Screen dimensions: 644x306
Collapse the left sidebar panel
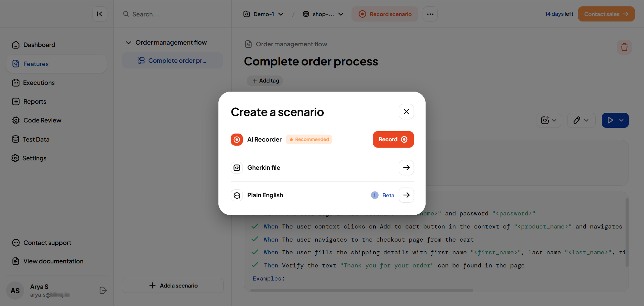100,14
